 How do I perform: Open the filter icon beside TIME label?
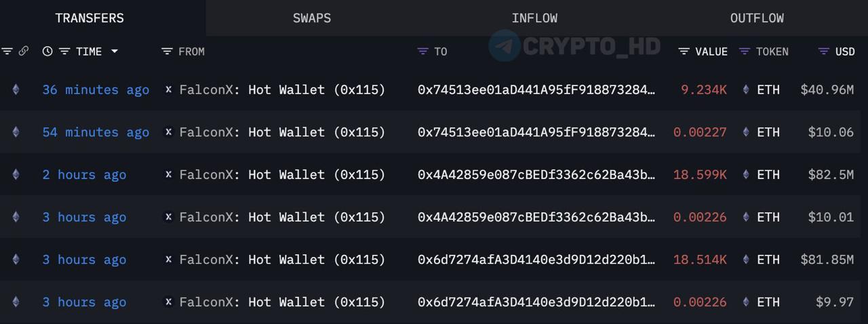(x=64, y=52)
